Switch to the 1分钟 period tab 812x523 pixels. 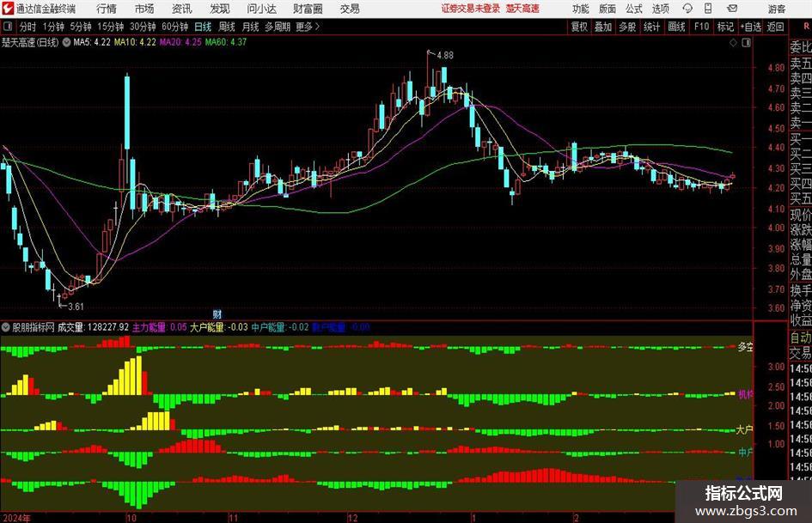52,27
